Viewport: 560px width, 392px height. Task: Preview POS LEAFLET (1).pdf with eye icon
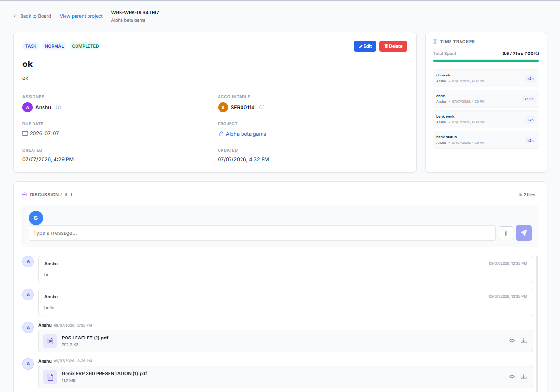pyautogui.click(x=512, y=341)
